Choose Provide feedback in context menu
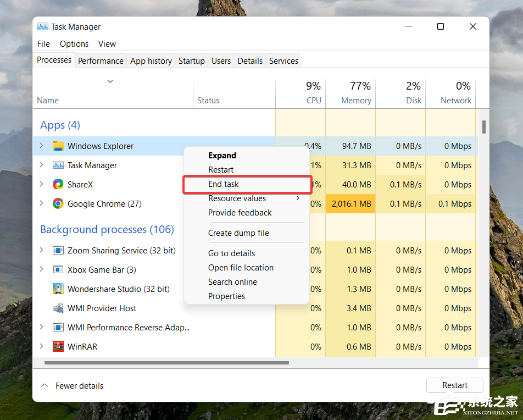Image resolution: width=523 pixels, height=420 pixels. pos(240,213)
